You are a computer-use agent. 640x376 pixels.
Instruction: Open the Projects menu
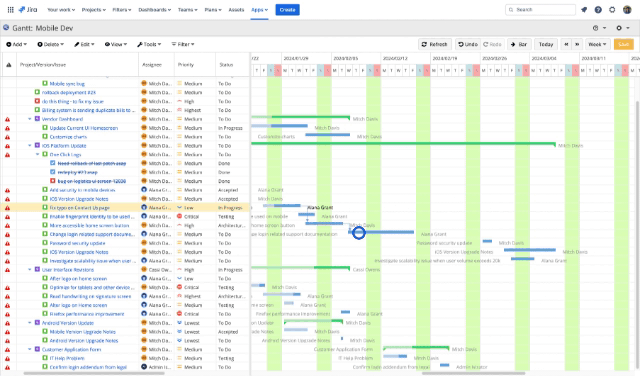[x=93, y=10]
